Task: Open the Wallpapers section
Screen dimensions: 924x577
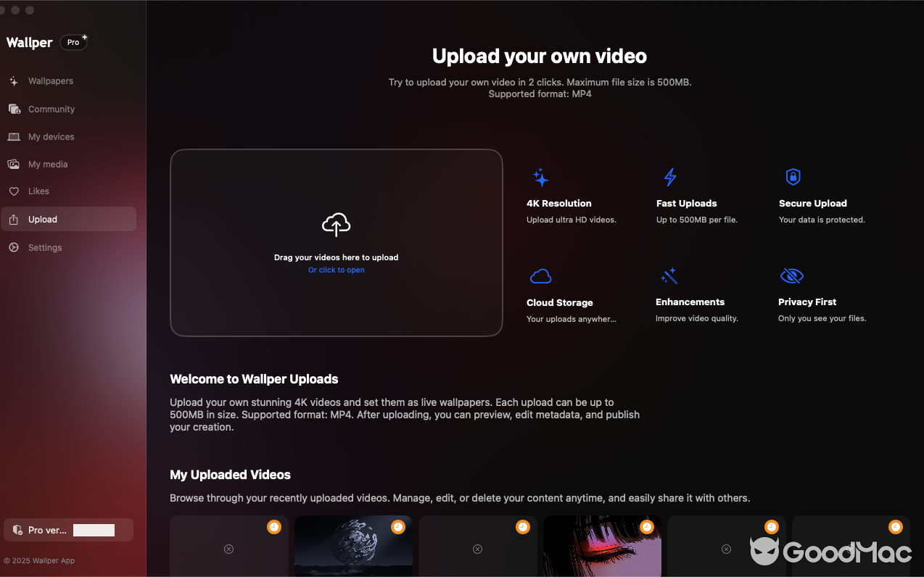Action: click(x=15, y=80)
